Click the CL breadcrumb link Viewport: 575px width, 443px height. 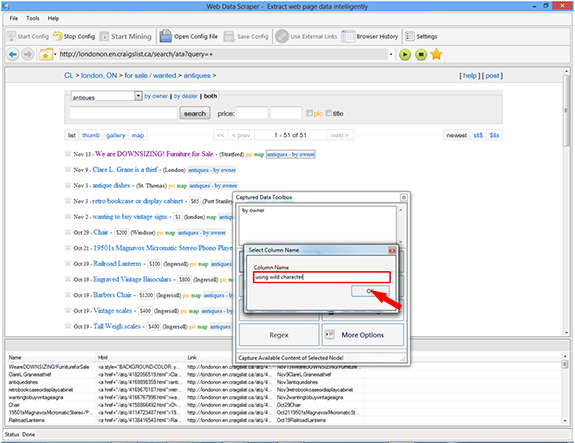pyautogui.click(x=69, y=76)
